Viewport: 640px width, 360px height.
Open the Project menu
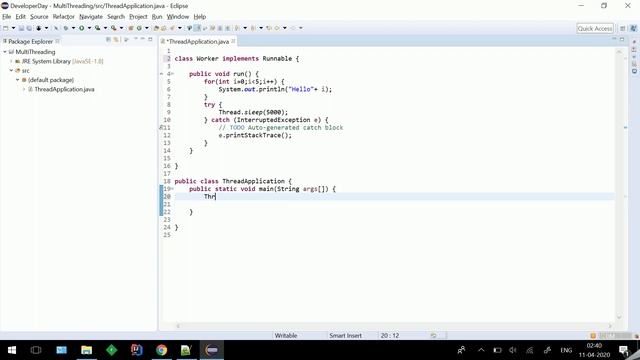[x=138, y=17]
